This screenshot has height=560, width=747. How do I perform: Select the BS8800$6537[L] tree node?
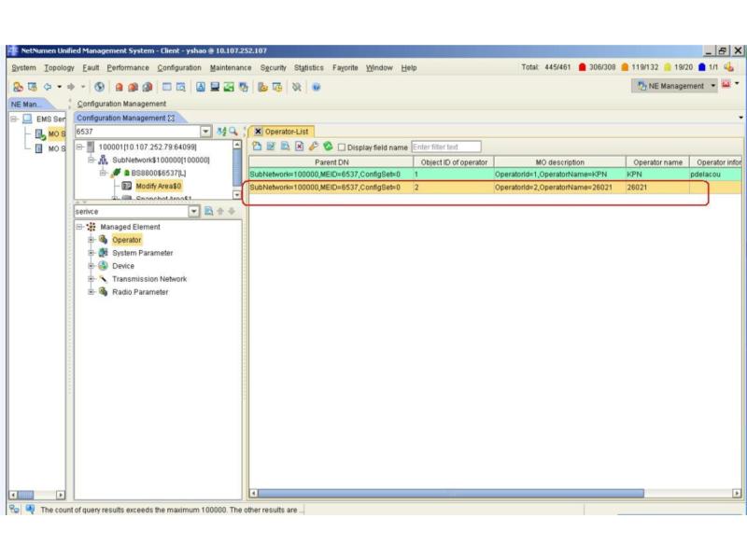tap(158, 173)
